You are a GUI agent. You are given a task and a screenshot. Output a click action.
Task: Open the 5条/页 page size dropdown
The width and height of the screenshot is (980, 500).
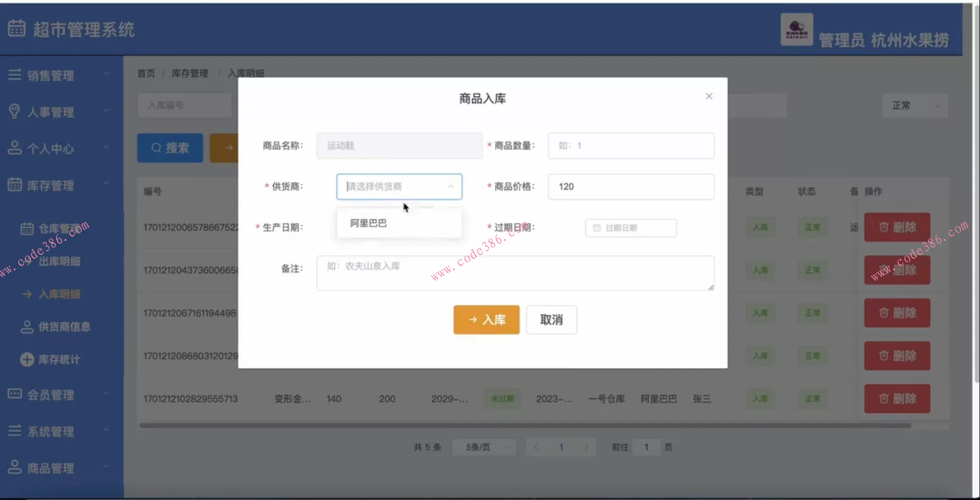(x=483, y=447)
